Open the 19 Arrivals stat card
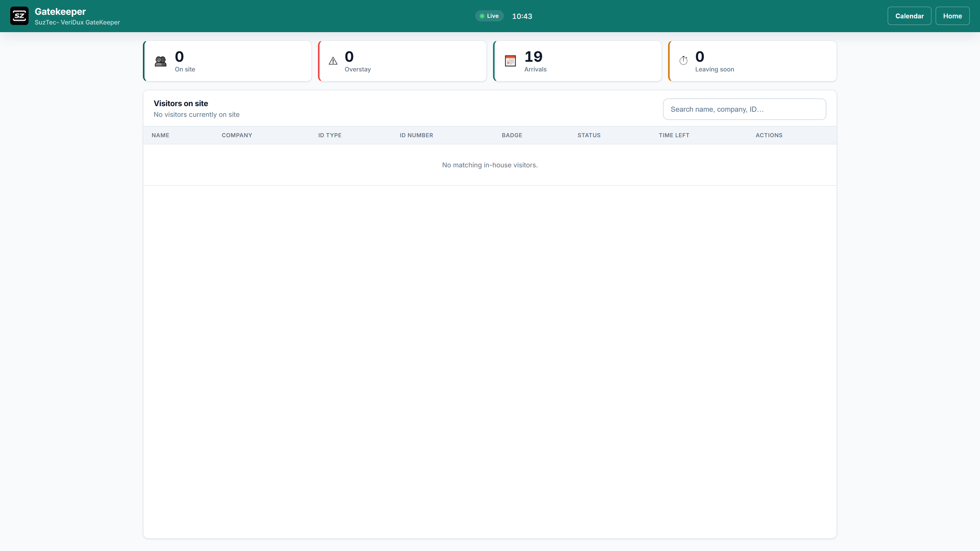 tap(577, 61)
